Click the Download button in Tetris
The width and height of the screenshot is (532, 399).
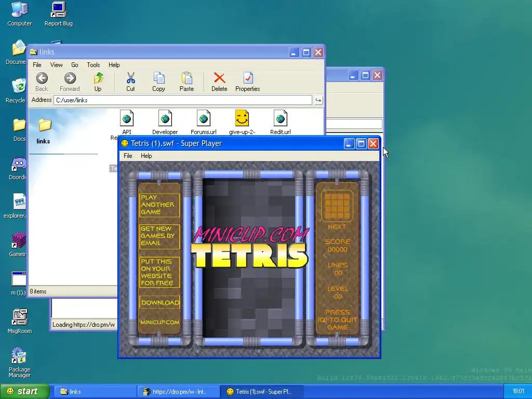[x=159, y=302]
